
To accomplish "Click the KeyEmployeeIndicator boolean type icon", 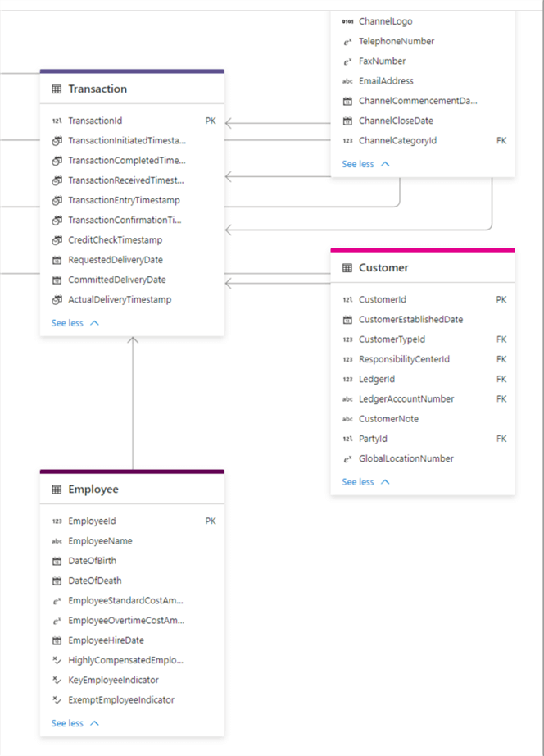I will point(57,681).
